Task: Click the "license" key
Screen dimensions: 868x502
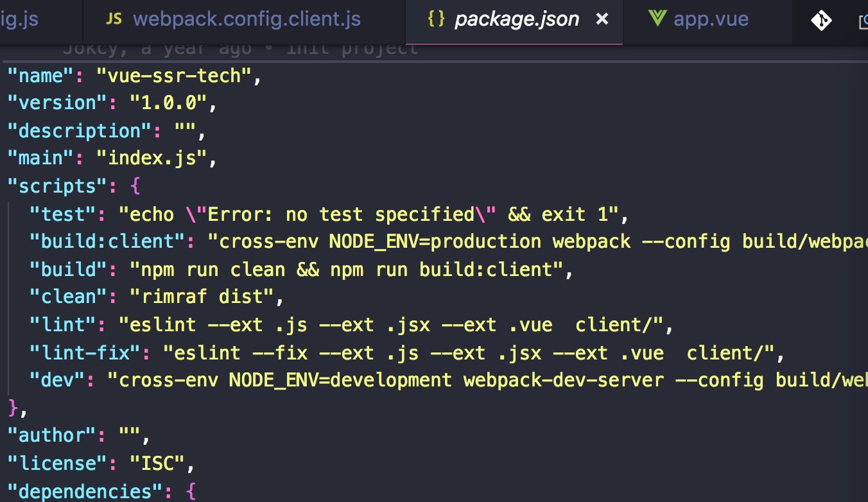Action: (58, 463)
